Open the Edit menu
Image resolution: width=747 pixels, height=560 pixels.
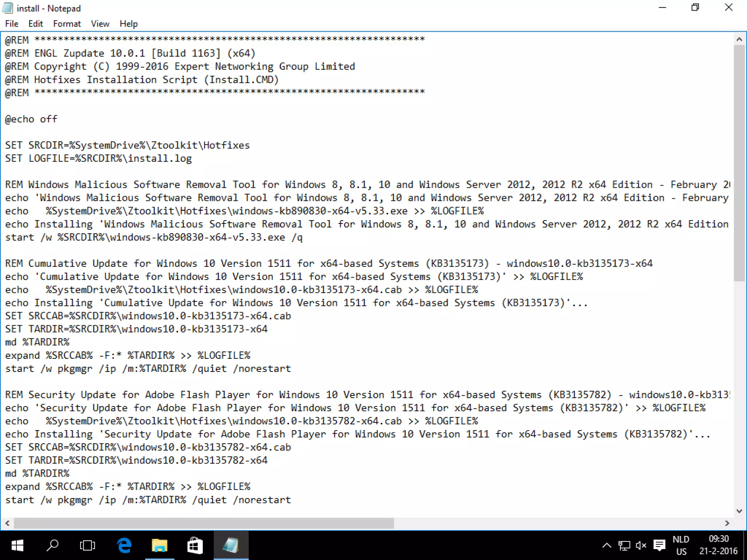point(35,24)
